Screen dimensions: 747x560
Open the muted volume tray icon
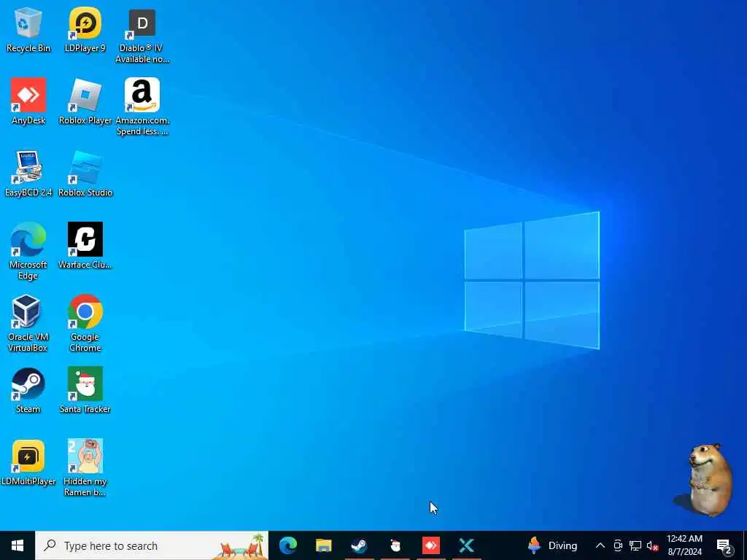tap(652, 545)
